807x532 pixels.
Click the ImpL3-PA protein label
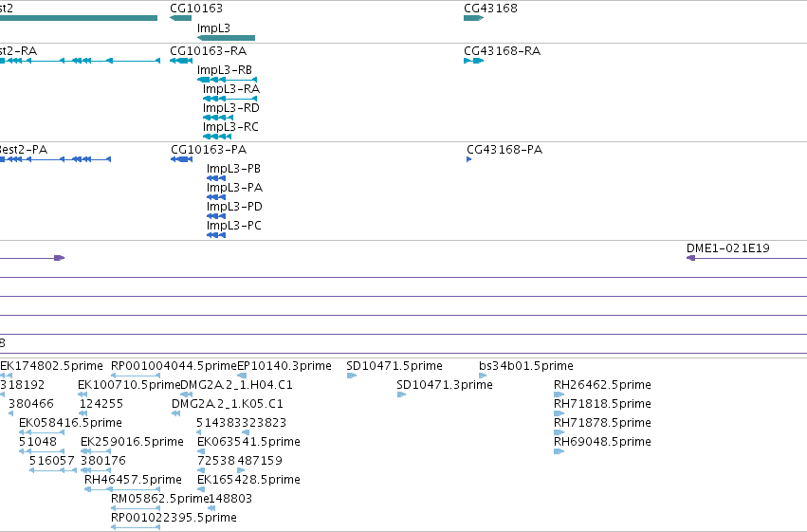point(234,188)
